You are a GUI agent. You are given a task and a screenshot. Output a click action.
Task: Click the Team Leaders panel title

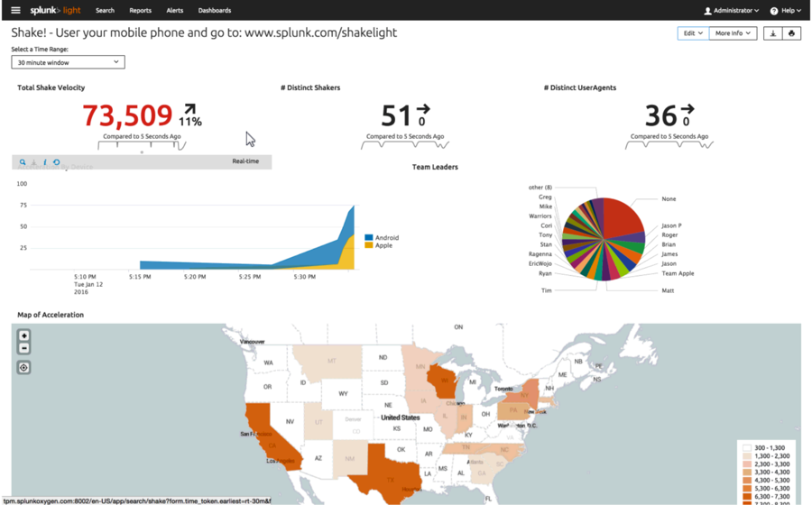(x=435, y=167)
